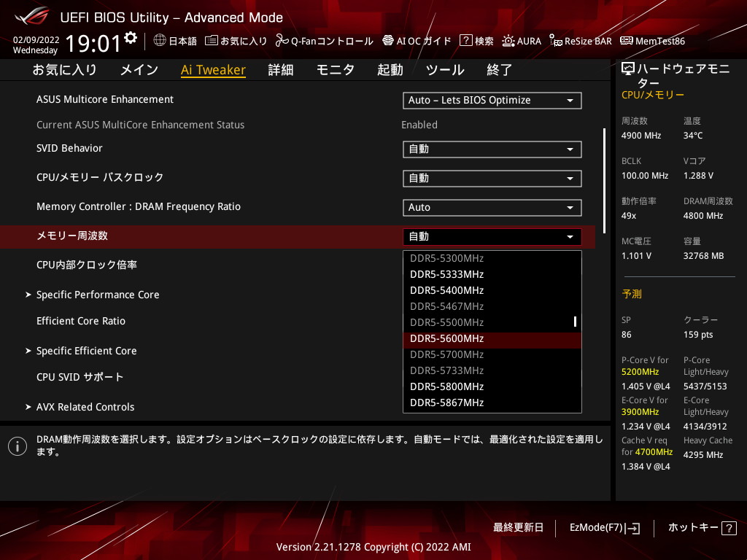Select DDR5-5333MHz option
The width and height of the screenshot is (747, 560).
[492, 274]
